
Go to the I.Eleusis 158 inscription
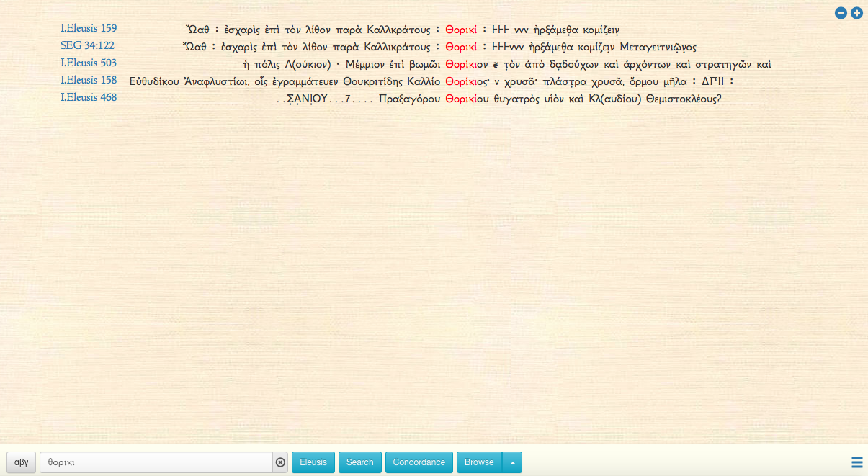[x=89, y=81]
